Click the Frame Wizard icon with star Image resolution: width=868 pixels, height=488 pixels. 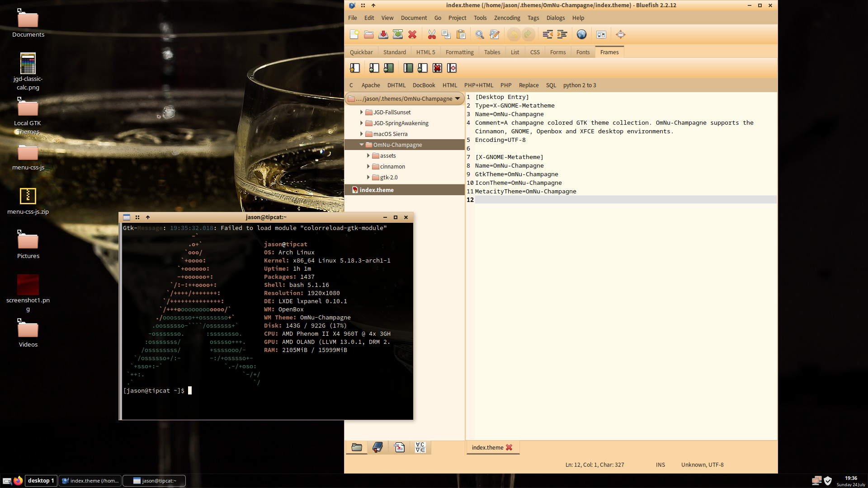(354, 68)
